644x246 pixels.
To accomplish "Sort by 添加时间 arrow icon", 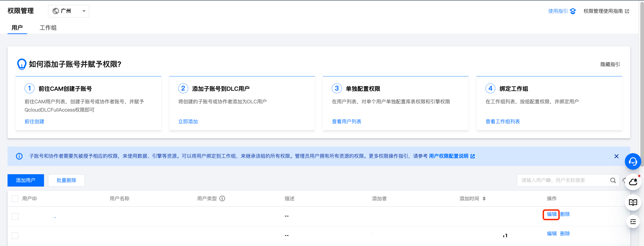I will (x=484, y=199).
